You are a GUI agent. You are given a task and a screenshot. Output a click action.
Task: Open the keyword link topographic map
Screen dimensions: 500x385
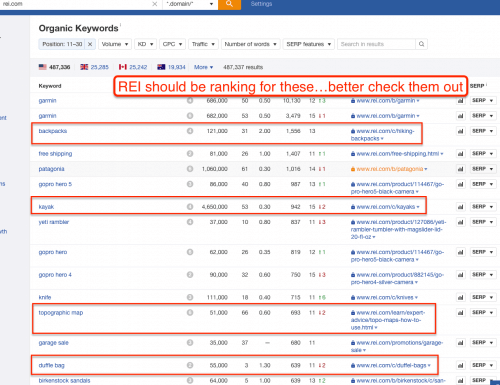[61, 313]
